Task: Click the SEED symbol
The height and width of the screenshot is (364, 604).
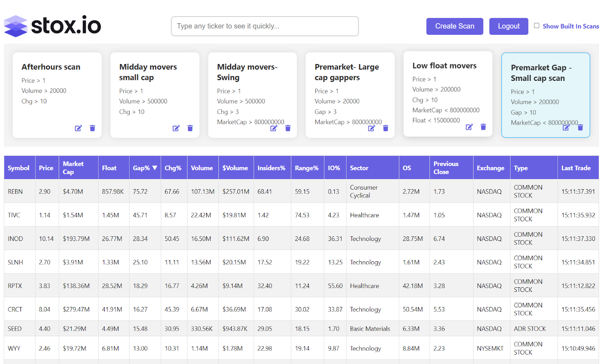Action: coord(14,329)
